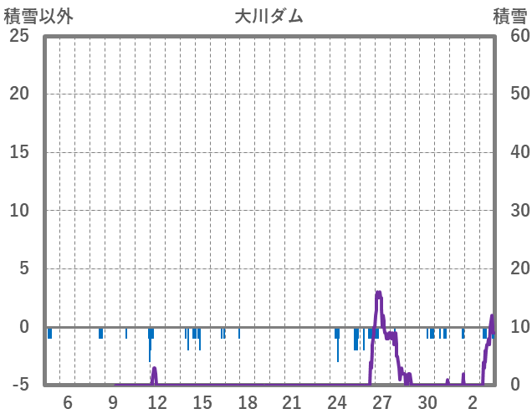Click x-axis date label 15
532x419 pixels.
pos(202,401)
